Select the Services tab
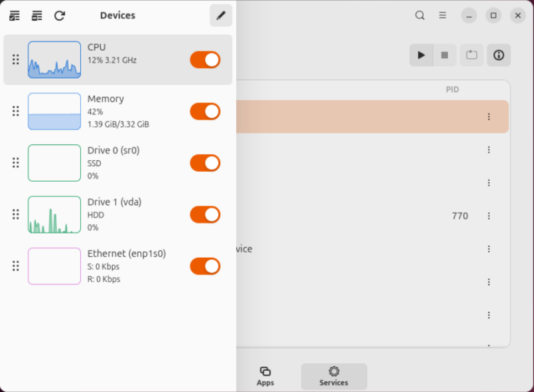The width and height of the screenshot is (534, 392). (334, 375)
